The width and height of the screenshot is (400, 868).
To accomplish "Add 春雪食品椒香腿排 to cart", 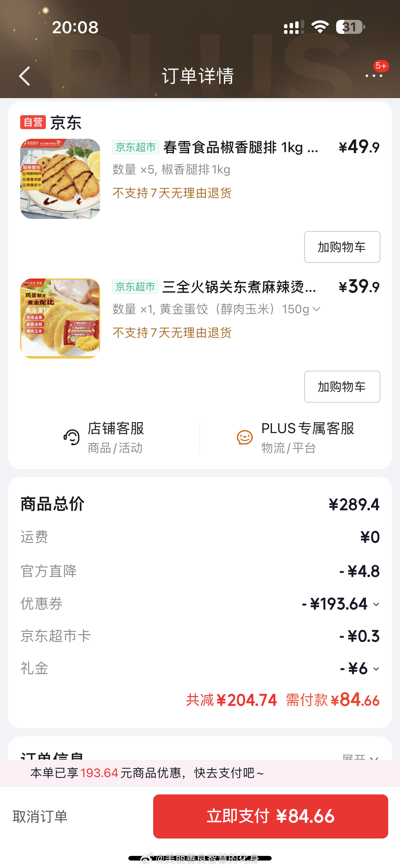I will click(342, 247).
